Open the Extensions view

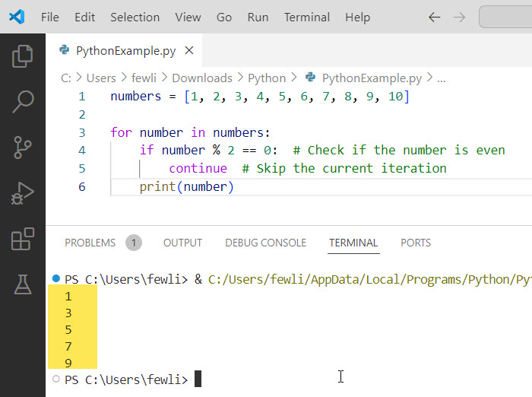(x=22, y=239)
